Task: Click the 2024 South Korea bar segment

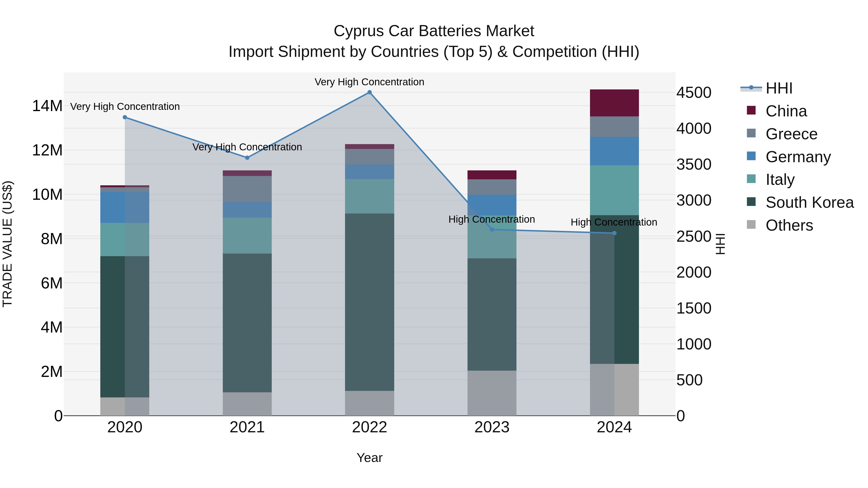Action: (x=614, y=290)
